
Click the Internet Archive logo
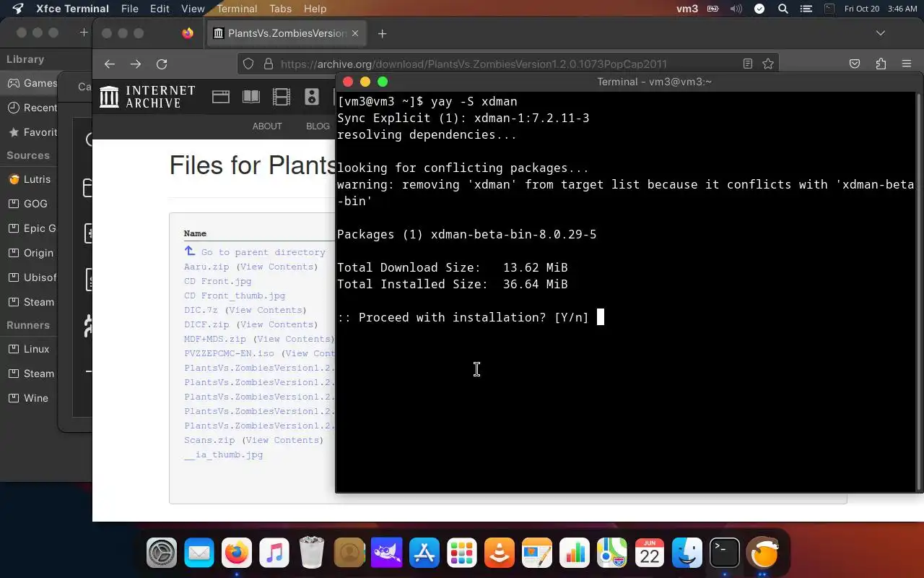(147, 96)
